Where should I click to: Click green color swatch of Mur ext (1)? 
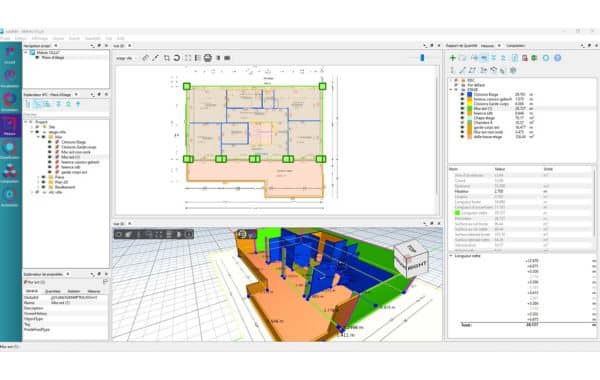click(x=470, y=108)
